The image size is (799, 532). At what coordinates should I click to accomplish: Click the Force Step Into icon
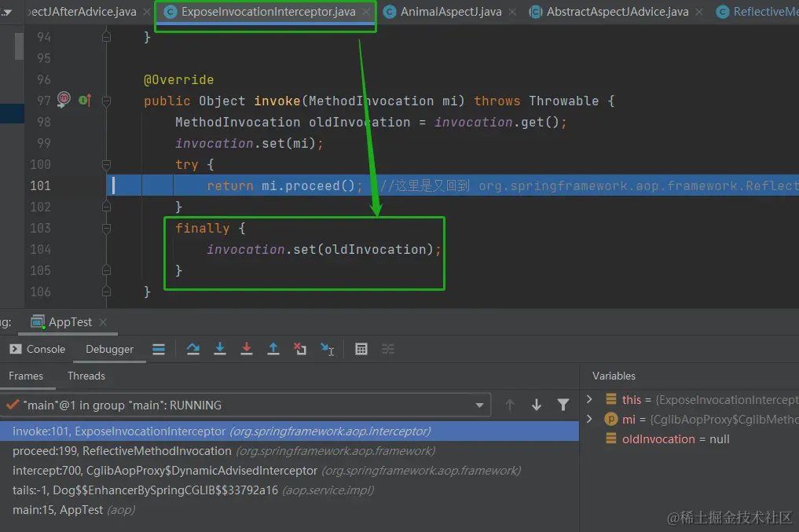(x=247, y=349)
